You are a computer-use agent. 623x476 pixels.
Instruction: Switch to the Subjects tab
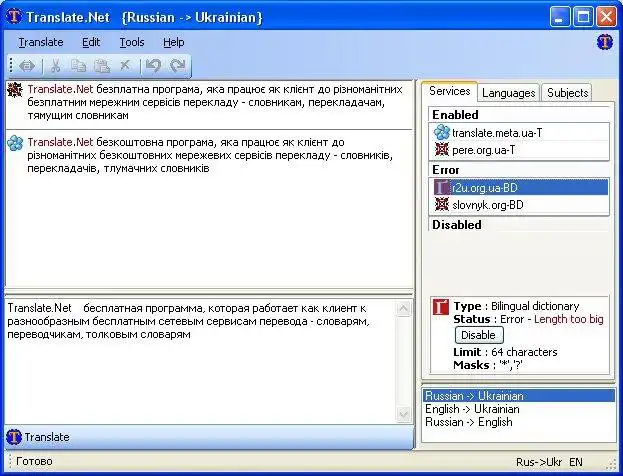(567, 93)
